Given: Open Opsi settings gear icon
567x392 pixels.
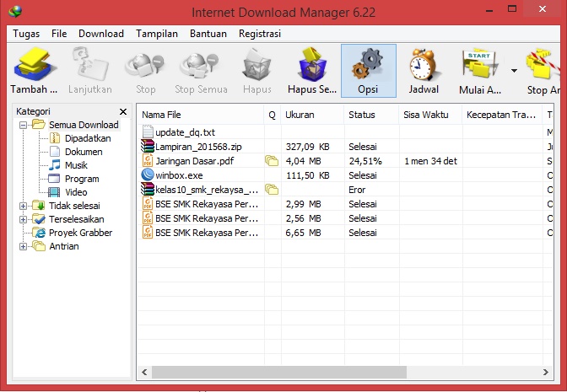Looking at the screenshot, I should tap(368, 64).
